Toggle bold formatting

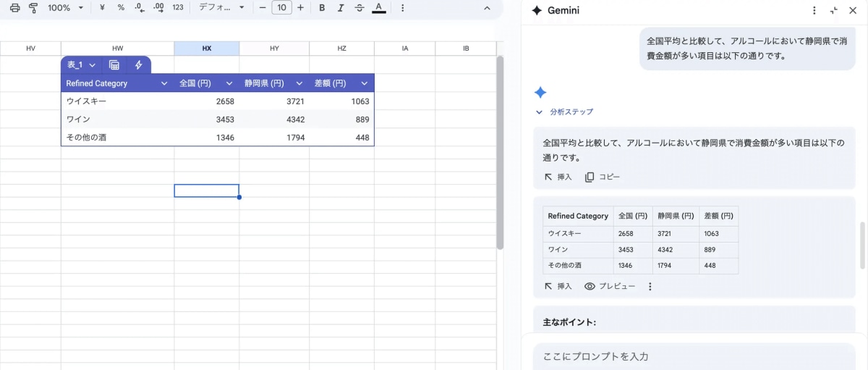(322, 8)
